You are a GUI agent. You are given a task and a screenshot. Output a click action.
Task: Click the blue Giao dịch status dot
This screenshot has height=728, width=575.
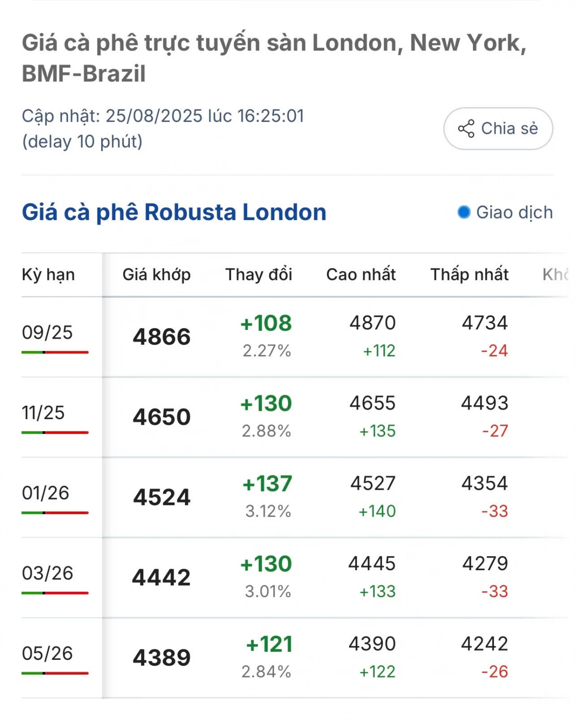464,212
